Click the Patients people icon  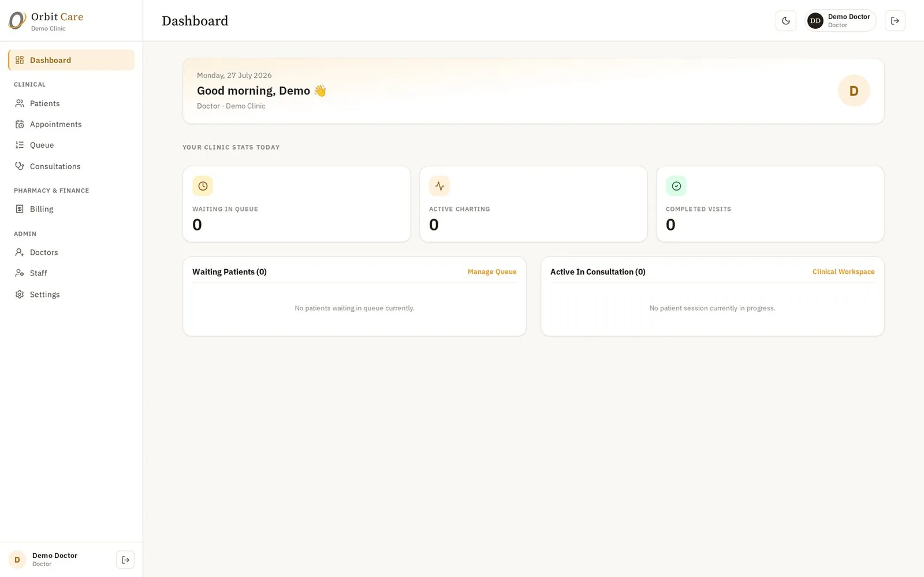[x=20, y=103]
